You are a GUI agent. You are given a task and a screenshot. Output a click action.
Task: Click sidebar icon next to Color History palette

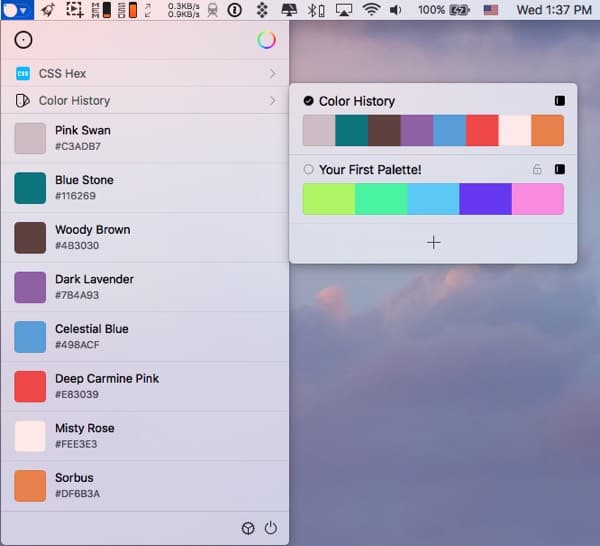(x=559, y=101)
